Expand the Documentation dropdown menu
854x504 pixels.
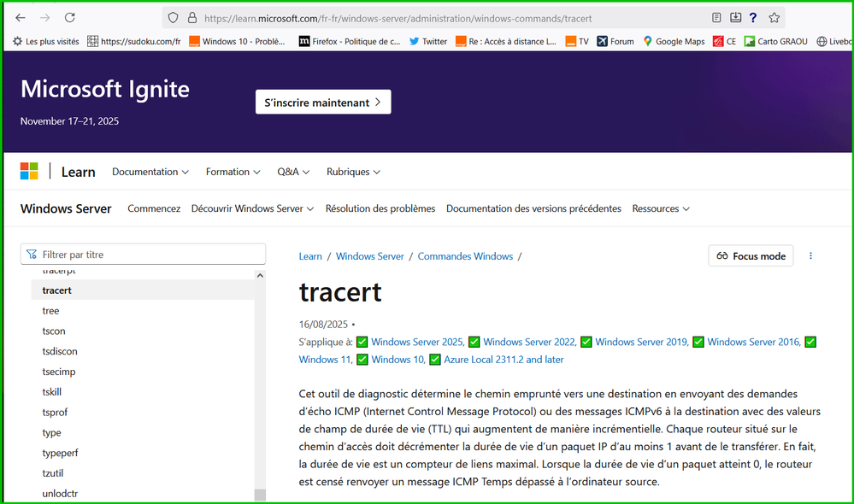point(150,172)
